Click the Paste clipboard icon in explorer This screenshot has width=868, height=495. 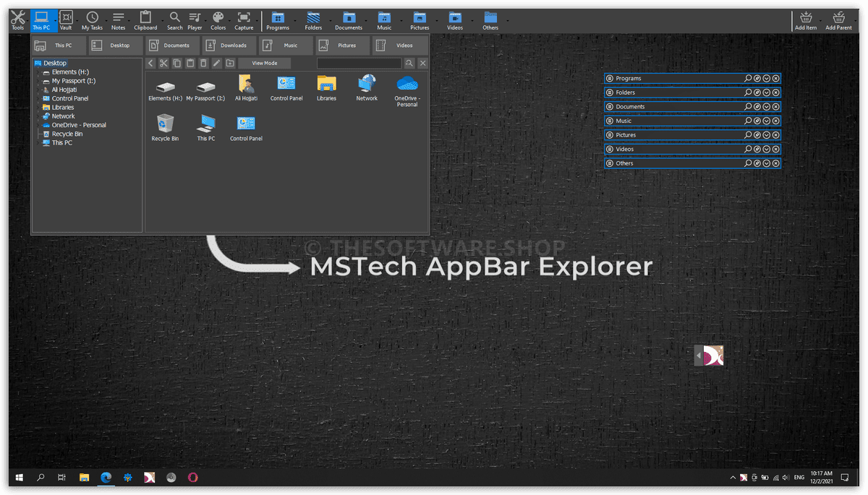click(x=190, y=64)
